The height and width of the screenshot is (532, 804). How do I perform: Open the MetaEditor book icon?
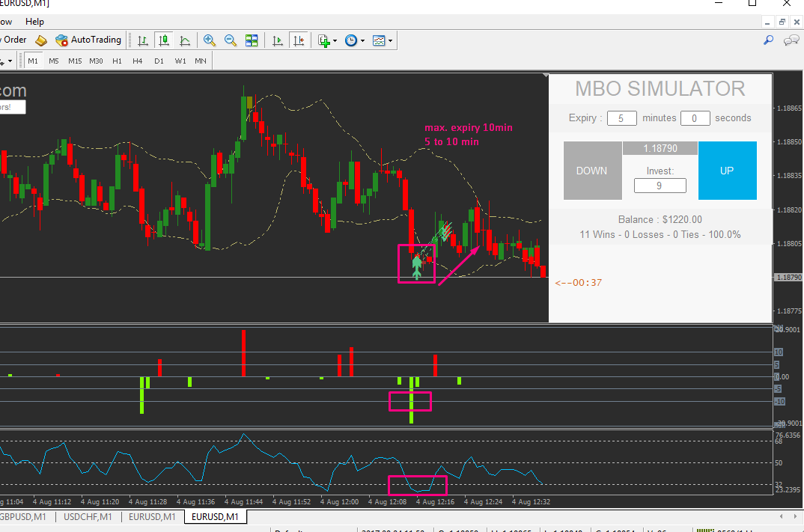point(41,40)
